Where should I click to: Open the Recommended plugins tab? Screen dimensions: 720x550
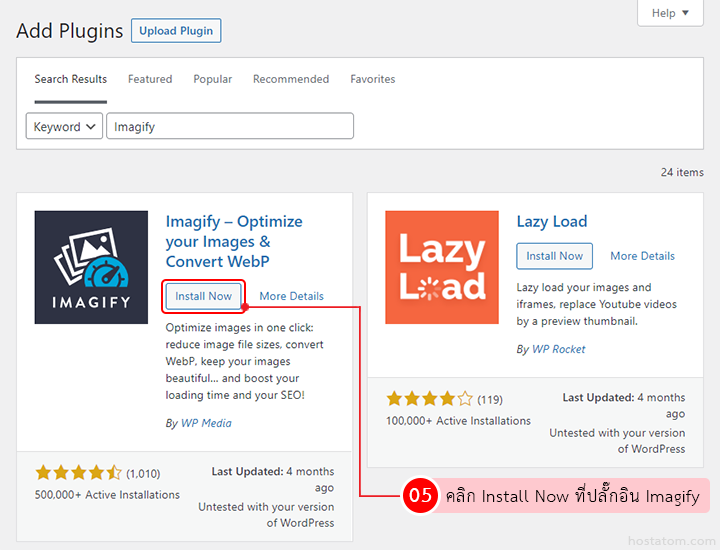pyautogui.click(x=290, y=79)
